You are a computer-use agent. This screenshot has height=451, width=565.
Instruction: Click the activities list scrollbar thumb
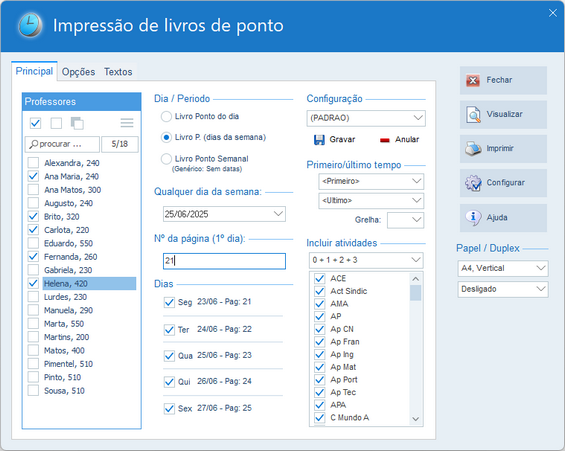point(415,293)
